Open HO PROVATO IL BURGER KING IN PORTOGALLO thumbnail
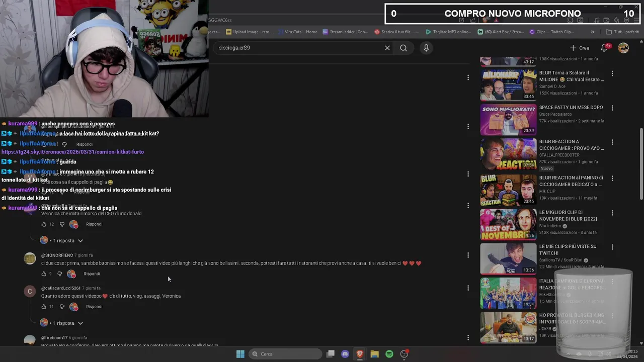Viewport: 644px width, 362px height. tap(508, 327)
